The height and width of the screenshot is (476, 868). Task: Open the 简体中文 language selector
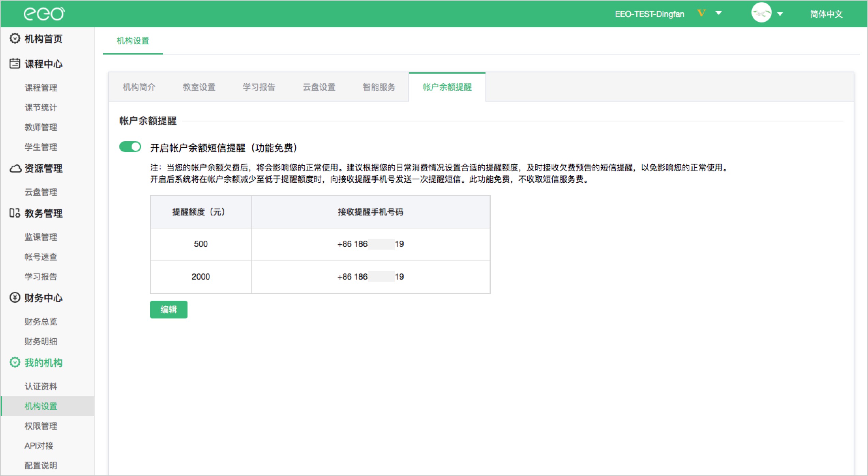[826, 14]
